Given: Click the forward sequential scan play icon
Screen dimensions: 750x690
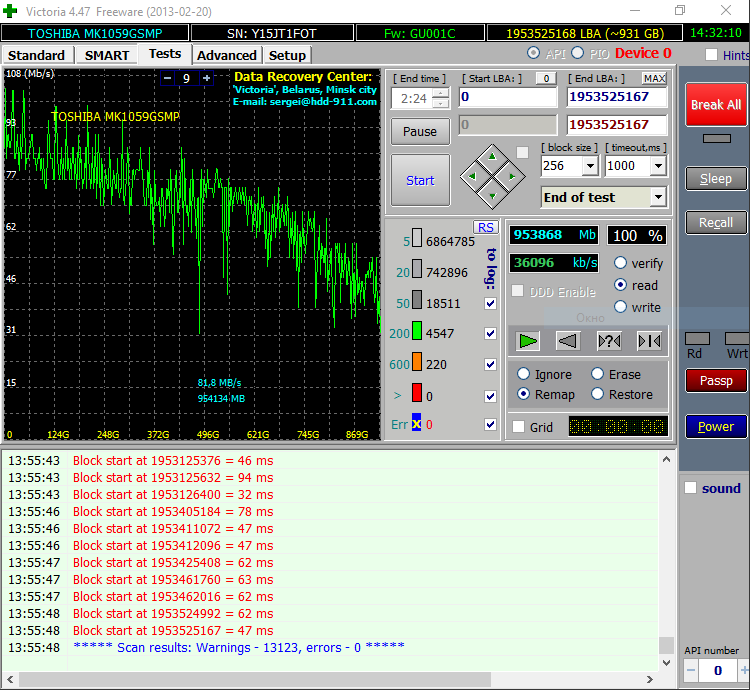Looking at the screenshot, I should (528, 341).
